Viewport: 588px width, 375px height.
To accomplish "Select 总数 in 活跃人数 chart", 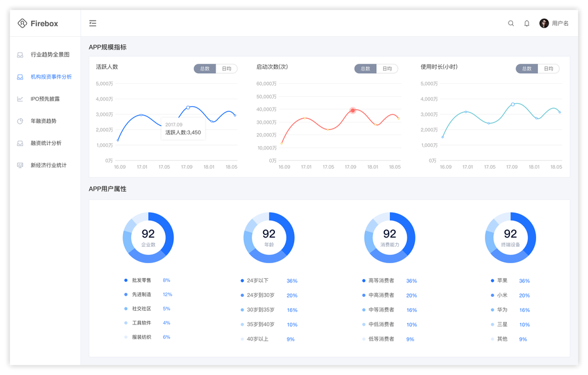I will [x=205, y=69].
